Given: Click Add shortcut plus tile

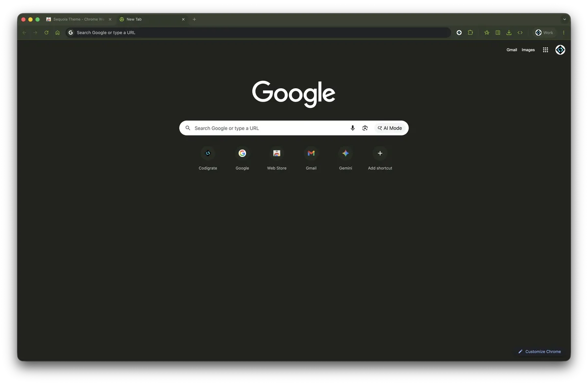Looking at the screenshot, I should [x=380, y=158].
